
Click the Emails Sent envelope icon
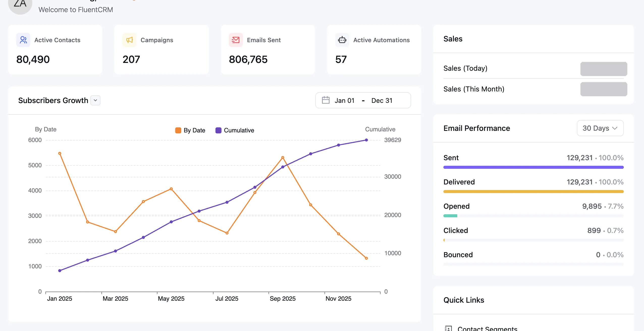coord(236,40)
